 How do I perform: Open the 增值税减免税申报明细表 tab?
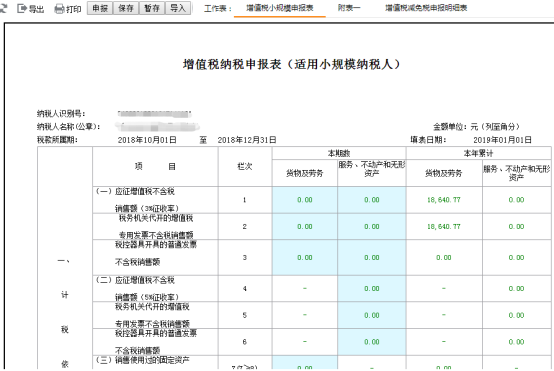point(426,8)
